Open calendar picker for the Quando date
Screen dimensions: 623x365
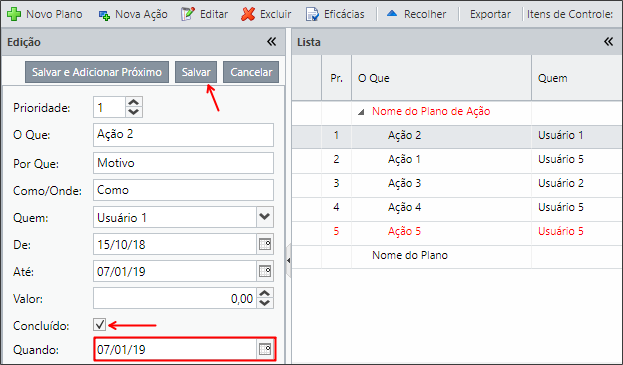tap(265, 349)
